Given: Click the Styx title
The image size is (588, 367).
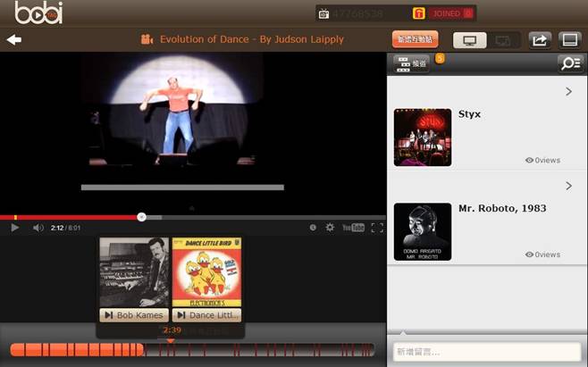Looking at the screenshot, I should coord(469,114).
